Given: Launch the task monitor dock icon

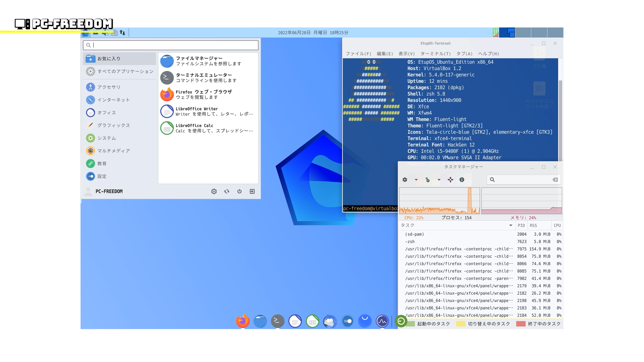Looking at the screenshot, I should [382, 321].
